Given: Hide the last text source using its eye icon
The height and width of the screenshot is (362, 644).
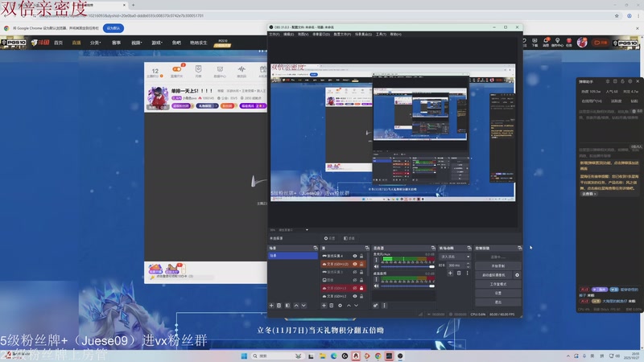Looking at the screenshot, I should click(355, 296).
